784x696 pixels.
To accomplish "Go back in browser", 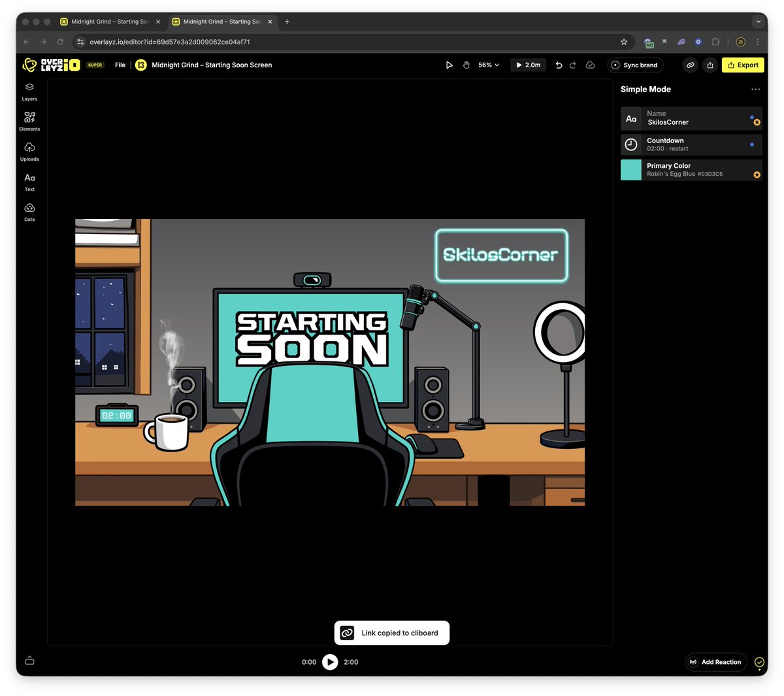I will point(27,42).
